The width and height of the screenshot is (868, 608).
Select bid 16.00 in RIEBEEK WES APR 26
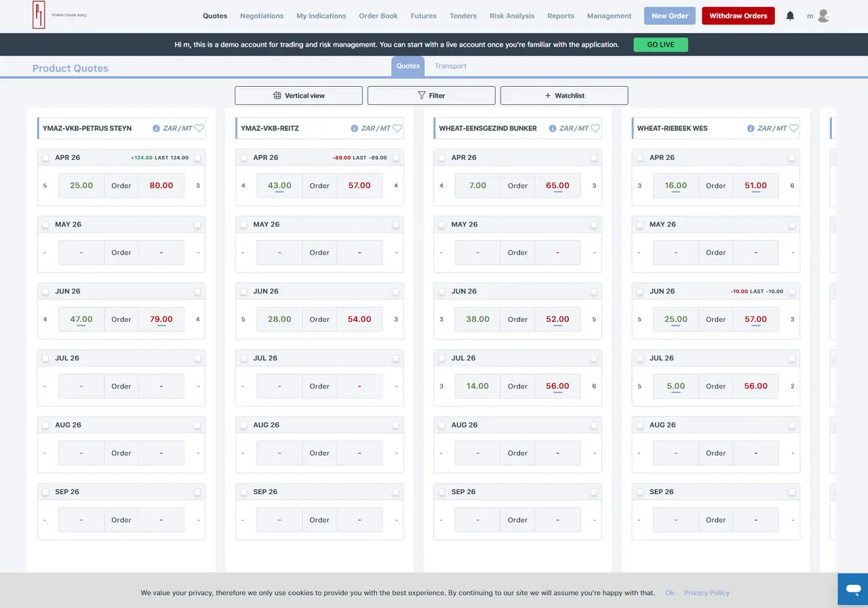point(675,186)
